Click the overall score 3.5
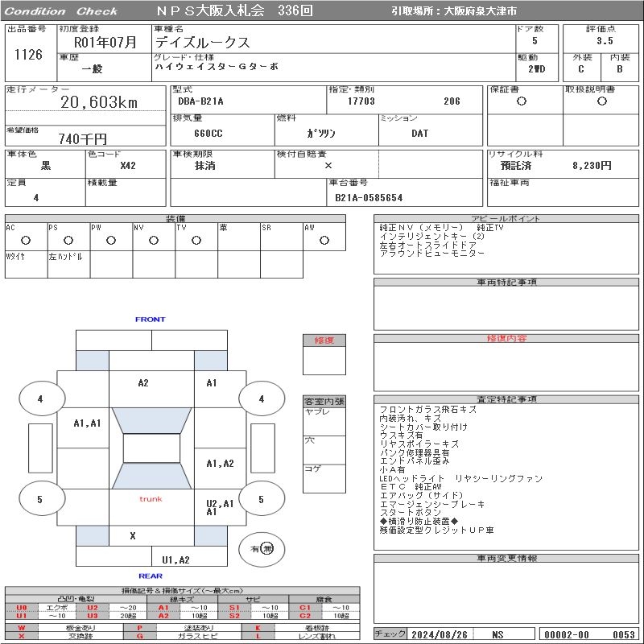The height and width of the screenshot is (644, 644). [x=605, y=41]
